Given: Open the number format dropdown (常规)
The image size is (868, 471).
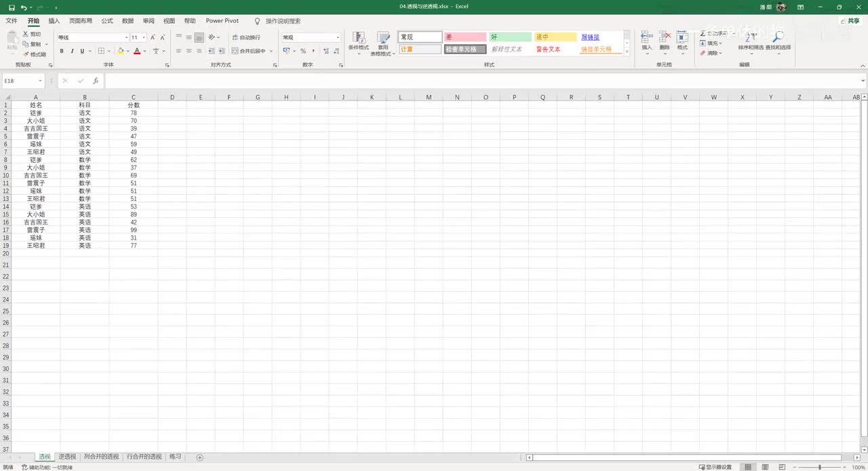Looking at the screenshot, I should [338, 37].
